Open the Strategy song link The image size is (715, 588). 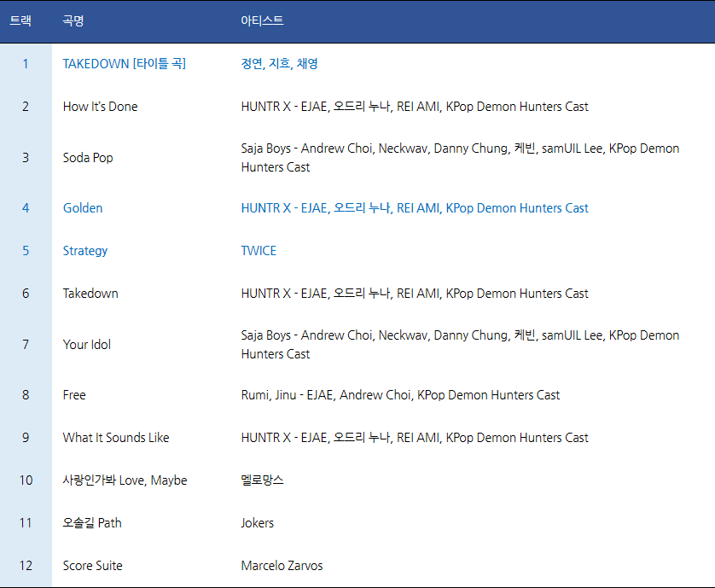click(85, 251)
